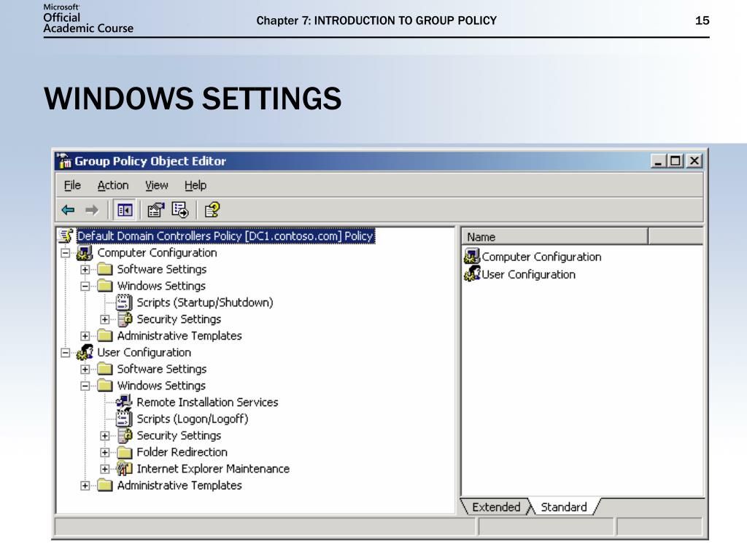Viewport: 747px width, 560px height.
Task: Select the Scripts (Logon/Logoff) label
Action: pos(193,419)
